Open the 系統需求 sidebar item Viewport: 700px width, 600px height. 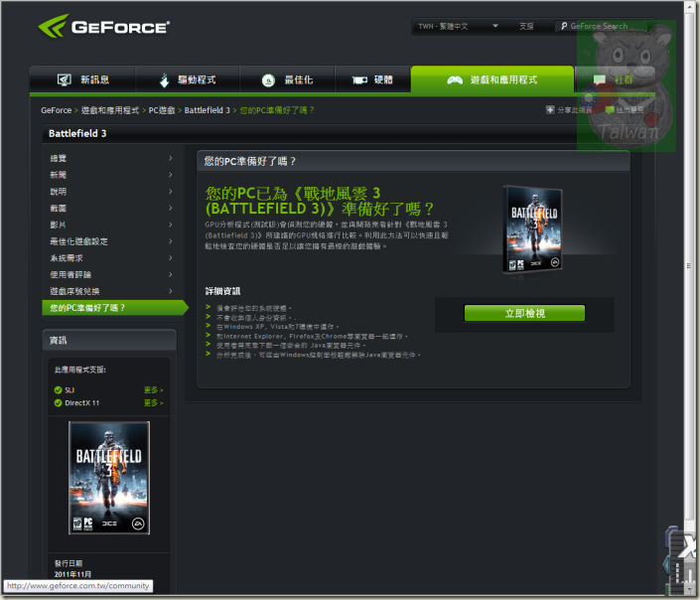tap(111, 257)
